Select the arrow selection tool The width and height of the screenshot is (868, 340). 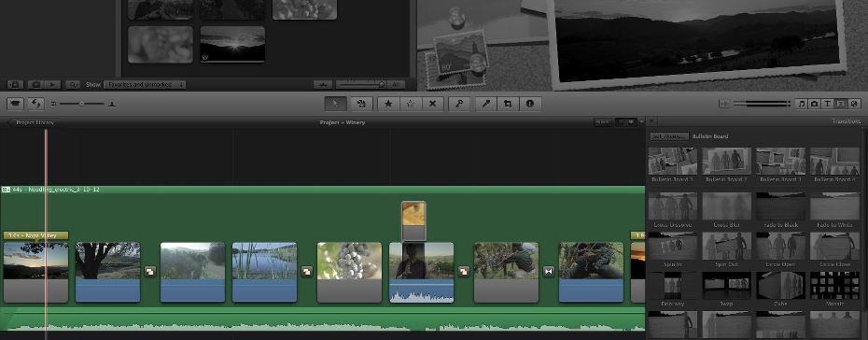(x=335, y=104)
